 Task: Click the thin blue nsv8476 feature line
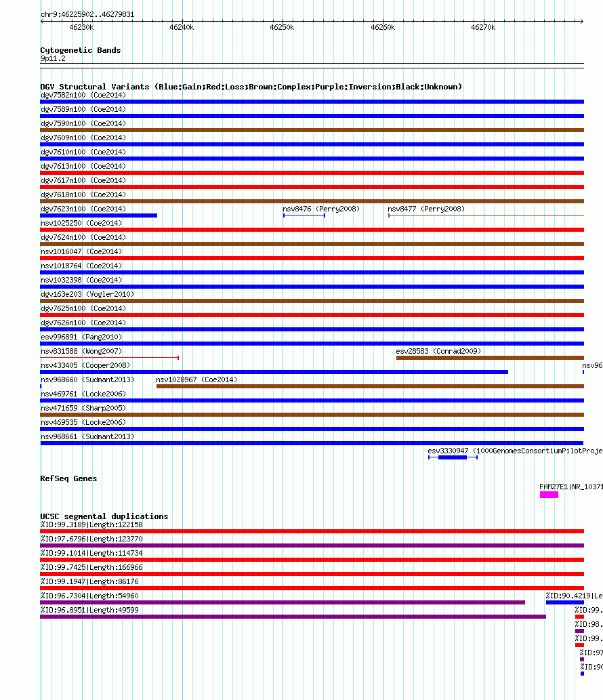[x=304, y=215]
